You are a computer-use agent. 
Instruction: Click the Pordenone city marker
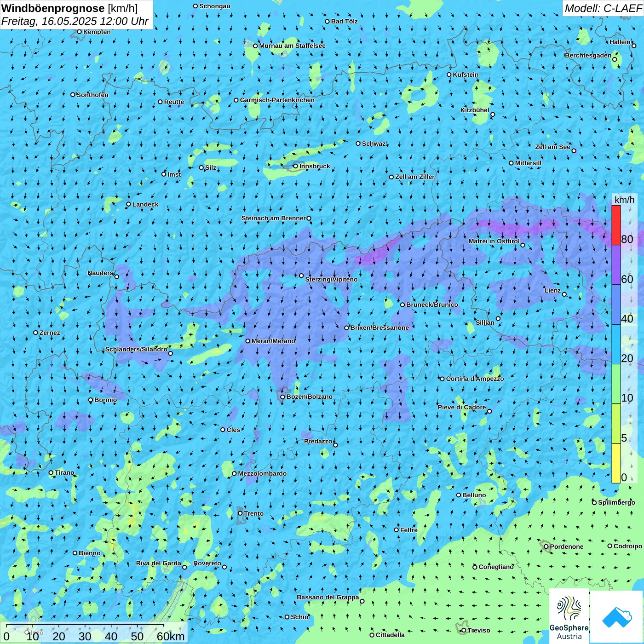point(546,546)
